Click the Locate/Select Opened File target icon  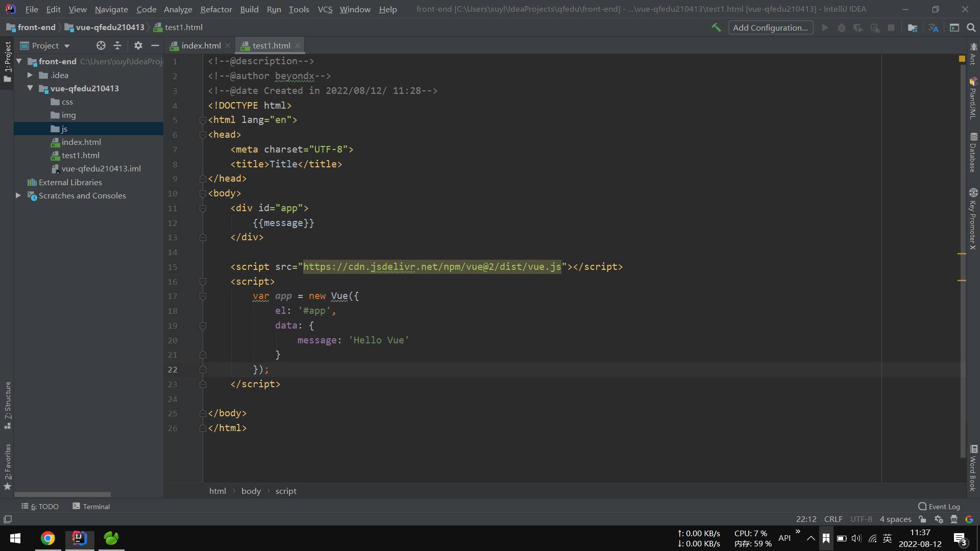click(x=101, y=45)
